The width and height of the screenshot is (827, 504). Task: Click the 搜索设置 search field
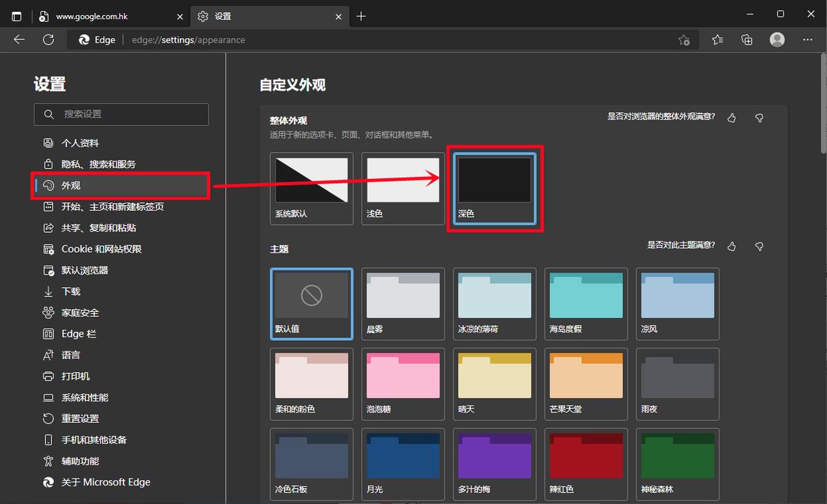click(x=121, y=114)
